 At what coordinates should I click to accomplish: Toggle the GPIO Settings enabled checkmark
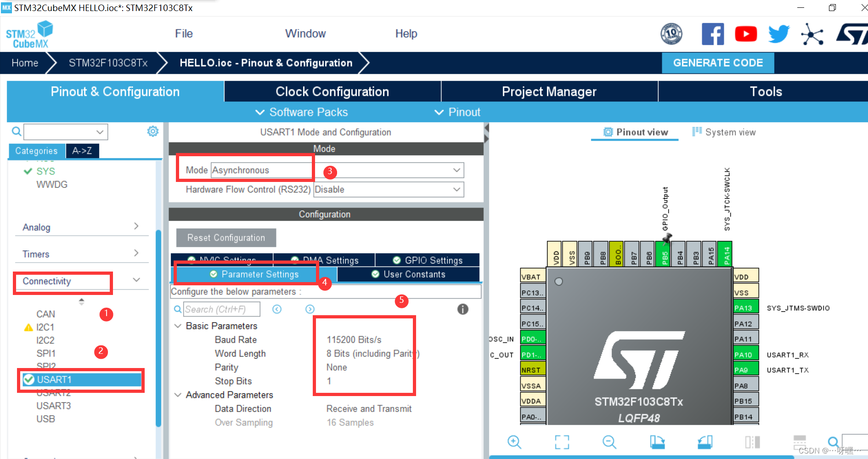pos(396,260)
